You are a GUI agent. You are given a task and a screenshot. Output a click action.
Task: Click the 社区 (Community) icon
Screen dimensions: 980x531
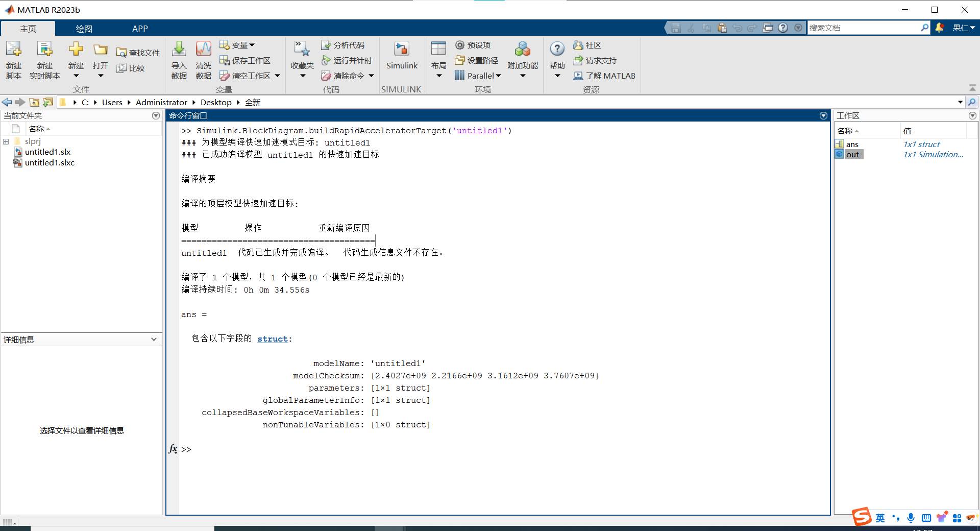point(587,45)
